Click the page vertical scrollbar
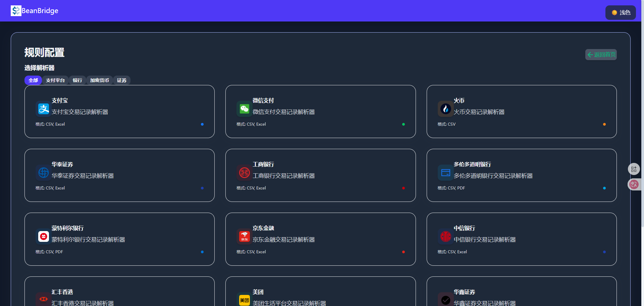644x306 pixels. [643, 114]
